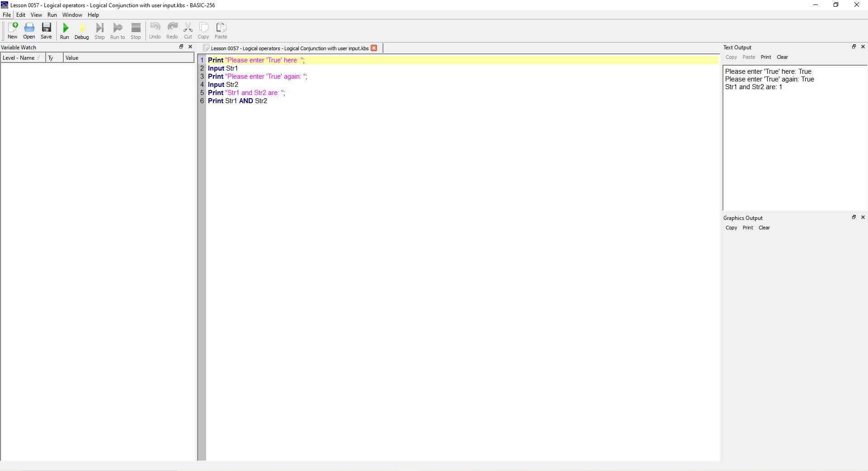The image size is (868, 471).
Task: Open the File menu
Action: click(x=7, y=15)
